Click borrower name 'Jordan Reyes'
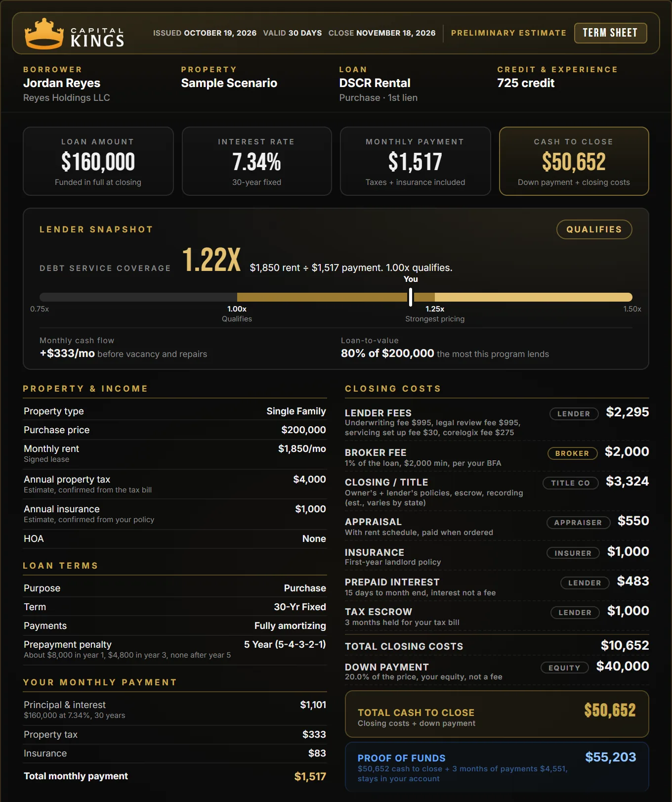Viewport: 672px width, 802px height. point(62,83)
